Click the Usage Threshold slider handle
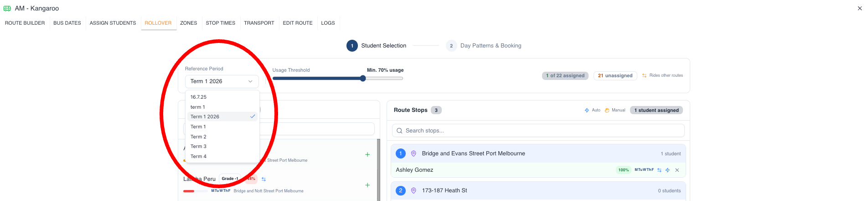Screen dimensions: 868x201 tap(363, 78)
